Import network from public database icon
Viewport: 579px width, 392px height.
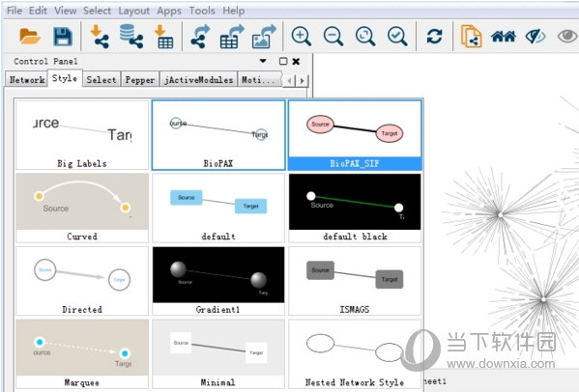point(131,36)
